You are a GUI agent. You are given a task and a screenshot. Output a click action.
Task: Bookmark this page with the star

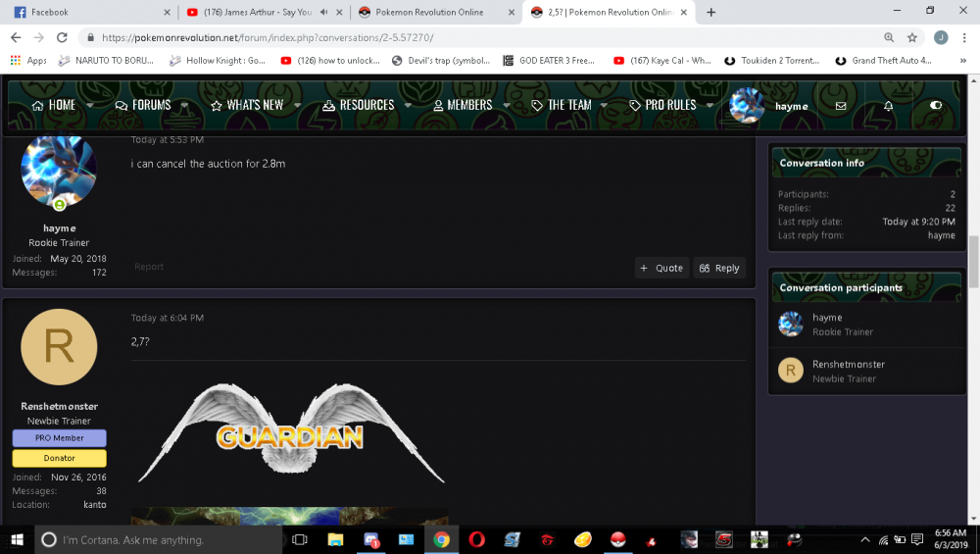pos(912,37)
